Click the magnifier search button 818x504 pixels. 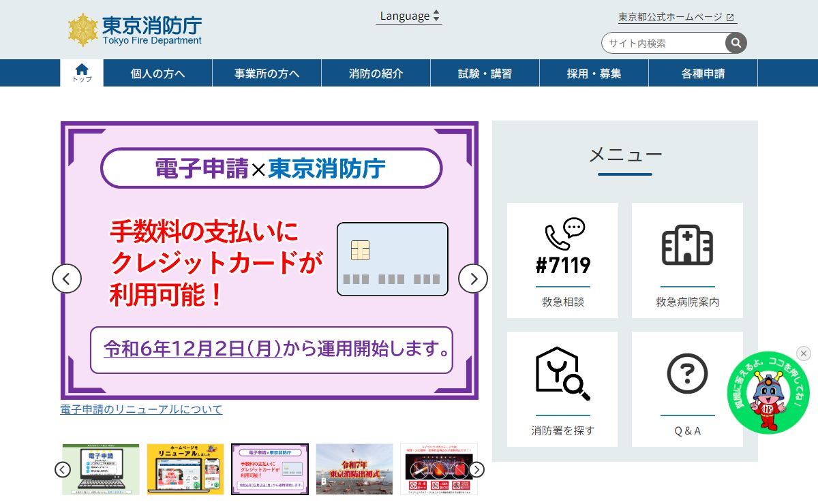(736, 43)
